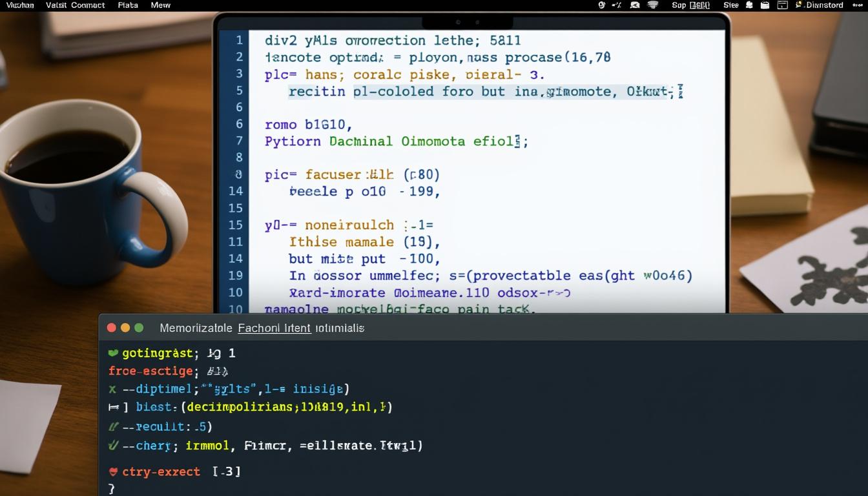Select the green X icon next to --diptimel
Screen dimensions: 868x496
(x=111, y=389)
